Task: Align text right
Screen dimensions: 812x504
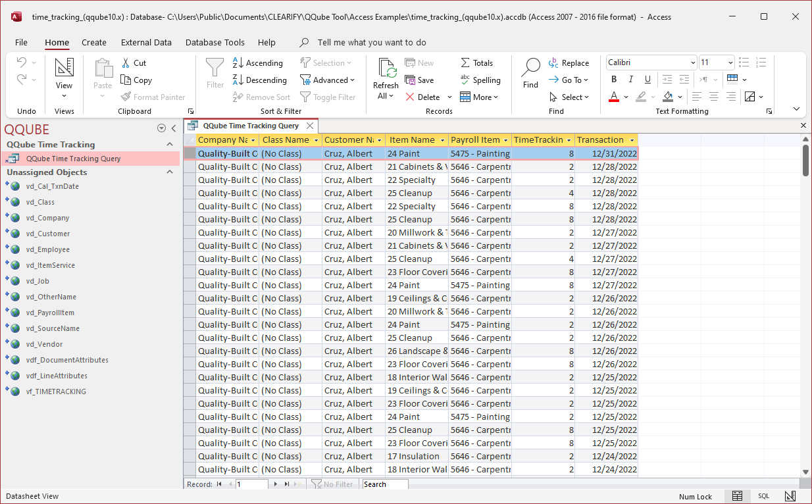Action: pyautogui.click(x=731, y=97)
